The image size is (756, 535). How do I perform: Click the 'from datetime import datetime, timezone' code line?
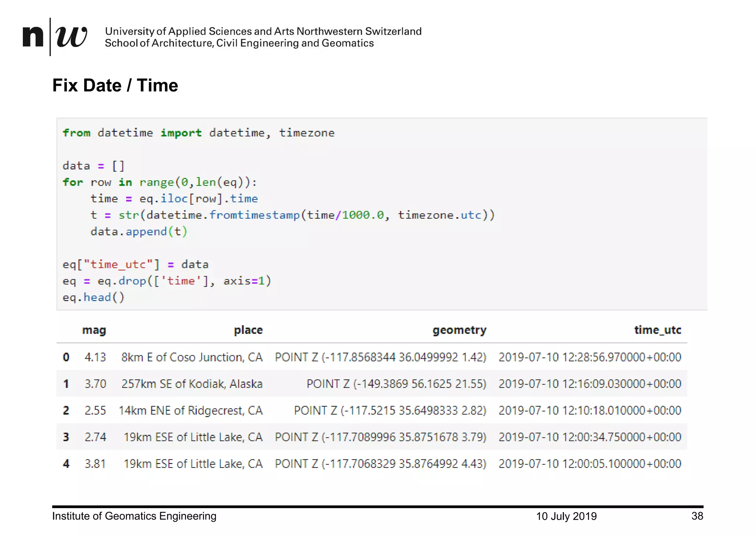click(199, 133)
